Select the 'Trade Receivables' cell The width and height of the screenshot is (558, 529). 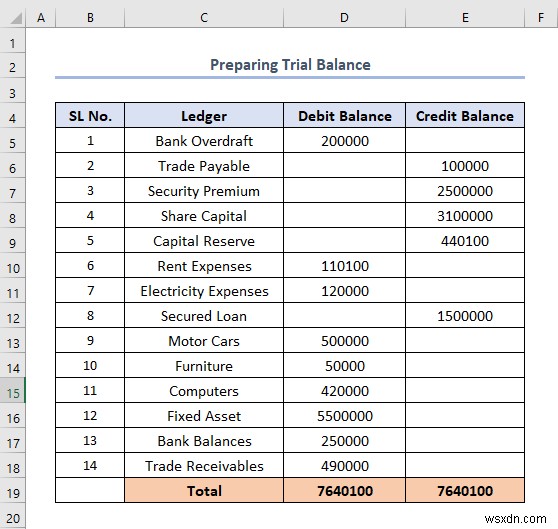pos(204,465)
